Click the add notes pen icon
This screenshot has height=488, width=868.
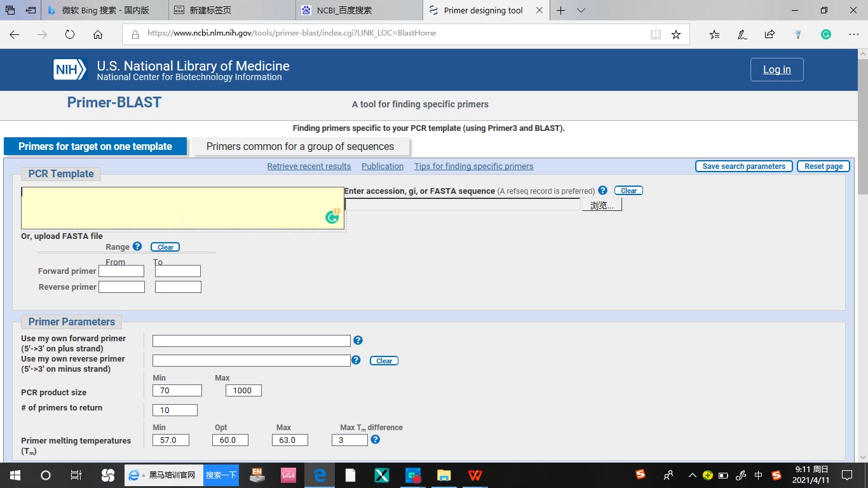pyautogui.click(x=742, y=34)
